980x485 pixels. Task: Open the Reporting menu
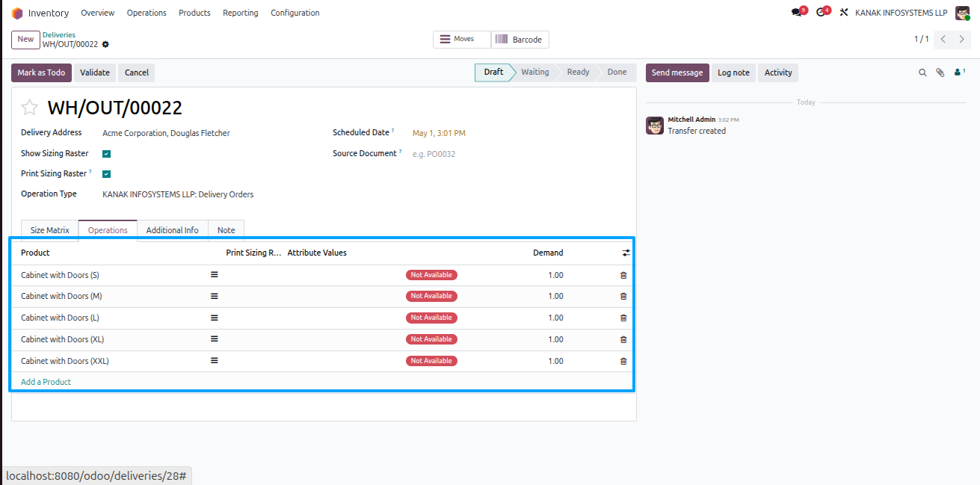241,13
